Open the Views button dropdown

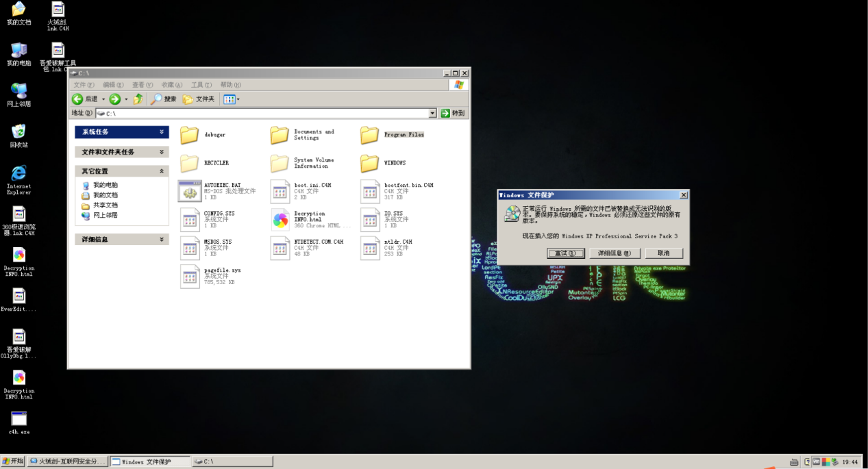[238, 99]
